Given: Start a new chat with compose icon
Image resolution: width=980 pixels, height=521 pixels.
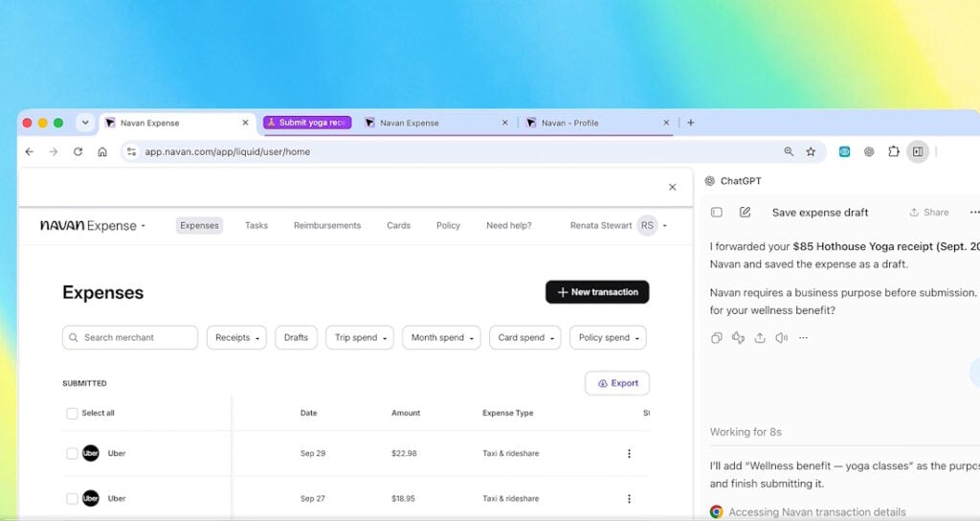Looking at the screenshot, I should [745, 212].
